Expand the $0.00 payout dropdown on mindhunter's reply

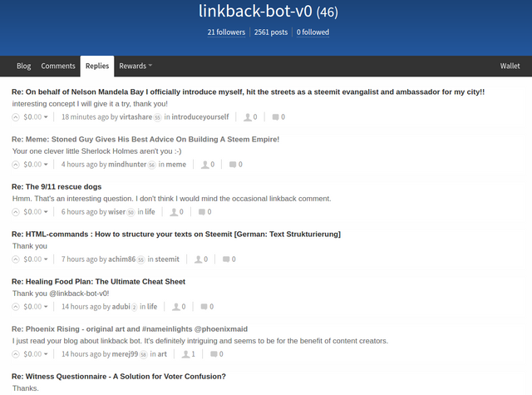(35, 165)
